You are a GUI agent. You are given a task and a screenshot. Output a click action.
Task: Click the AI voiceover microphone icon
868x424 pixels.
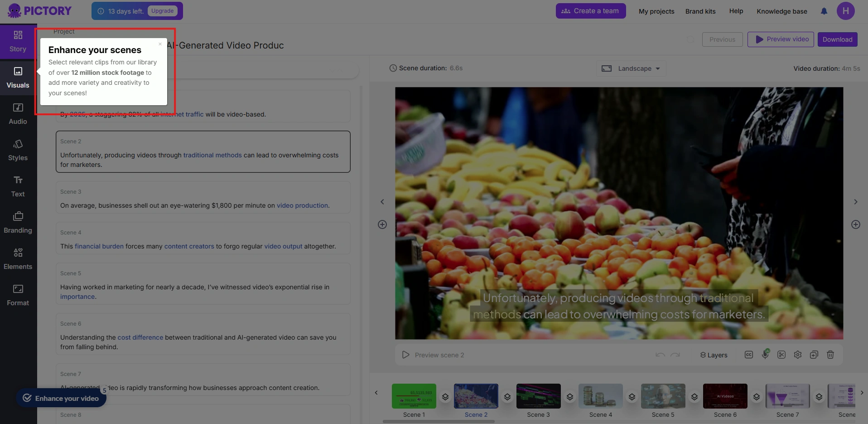(765, 354)
